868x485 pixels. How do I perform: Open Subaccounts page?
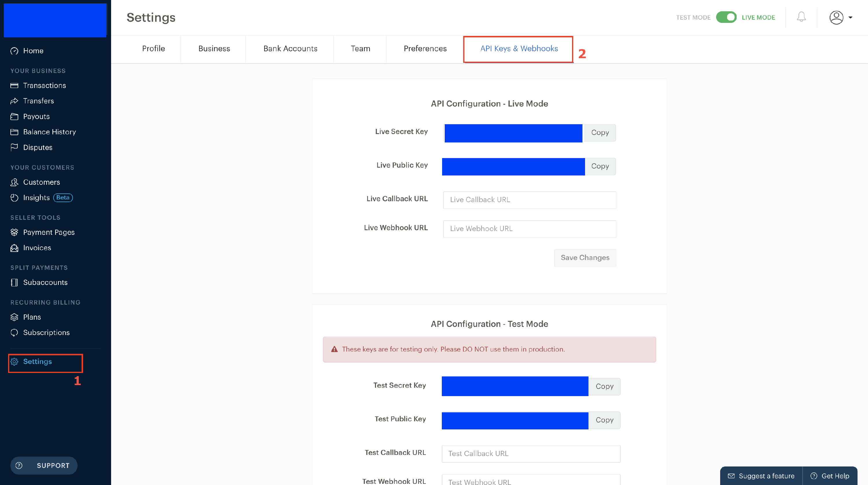pyautogui.click(x=45, y=283)
